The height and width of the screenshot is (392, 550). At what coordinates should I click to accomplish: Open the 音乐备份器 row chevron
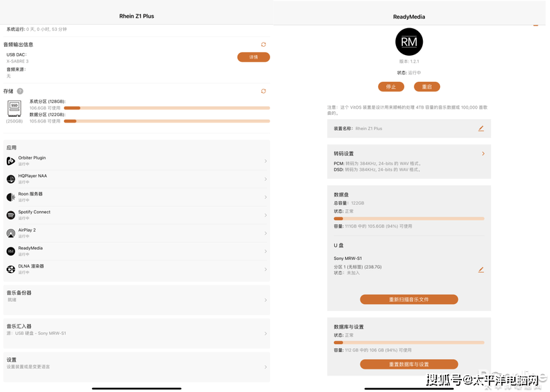pos(265,300)
